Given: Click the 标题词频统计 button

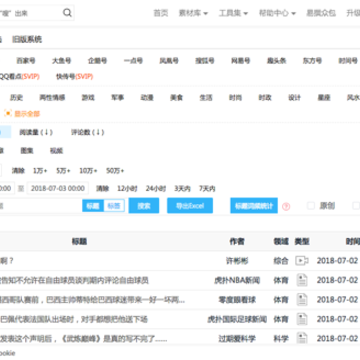Looking at the screenshot, I should [x=254, y=206].
